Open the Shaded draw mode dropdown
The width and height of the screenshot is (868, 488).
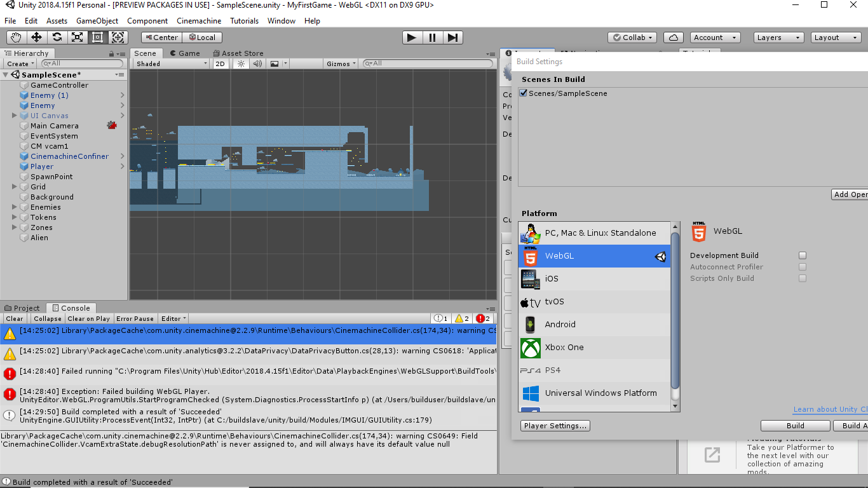171,64
